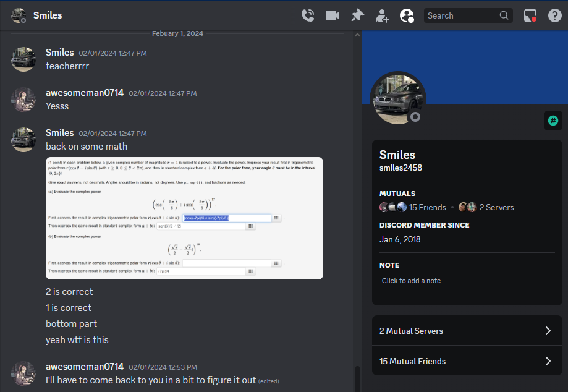Toggle the user profile panel
Screen dimensions: 568x392
[407, 15]
